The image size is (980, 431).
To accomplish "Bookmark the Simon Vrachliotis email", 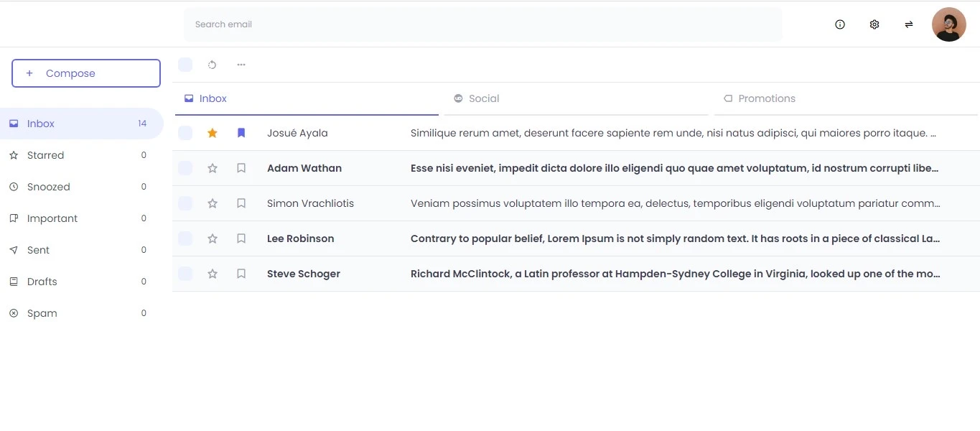I will tap(241, 203).
